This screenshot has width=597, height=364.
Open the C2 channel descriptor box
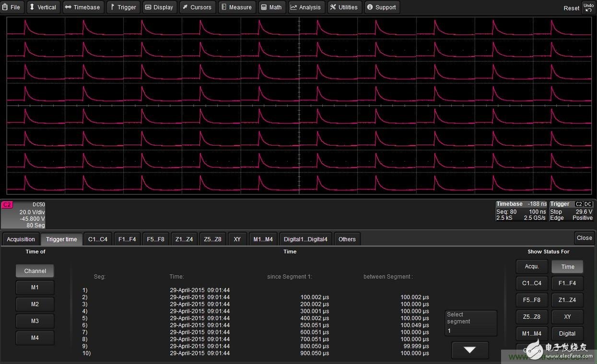click(x=23, y=215)
